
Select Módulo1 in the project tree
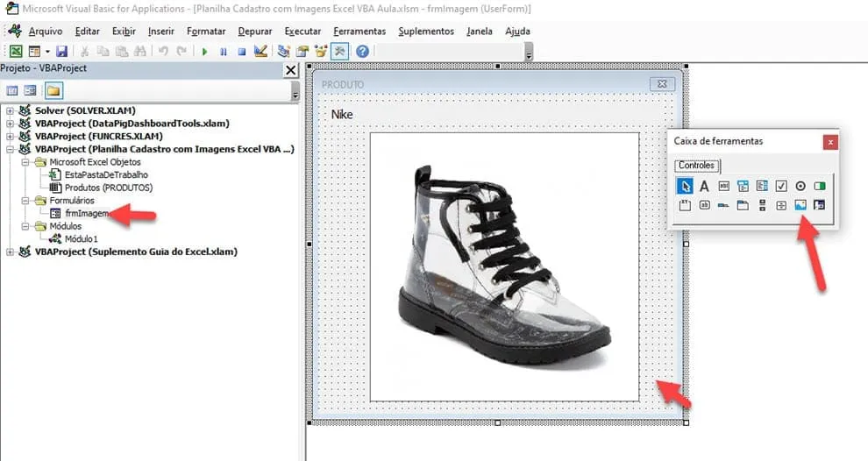81,239
